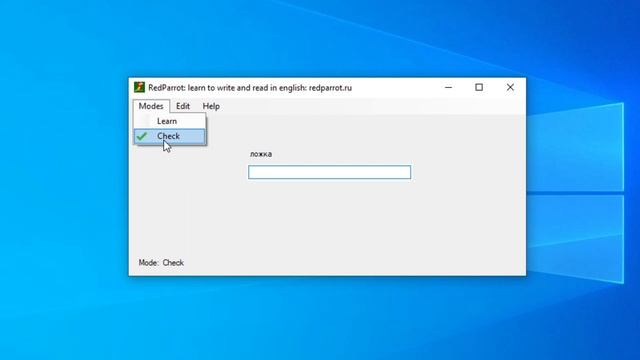Click the 'Mode: Check' status text

161,262
